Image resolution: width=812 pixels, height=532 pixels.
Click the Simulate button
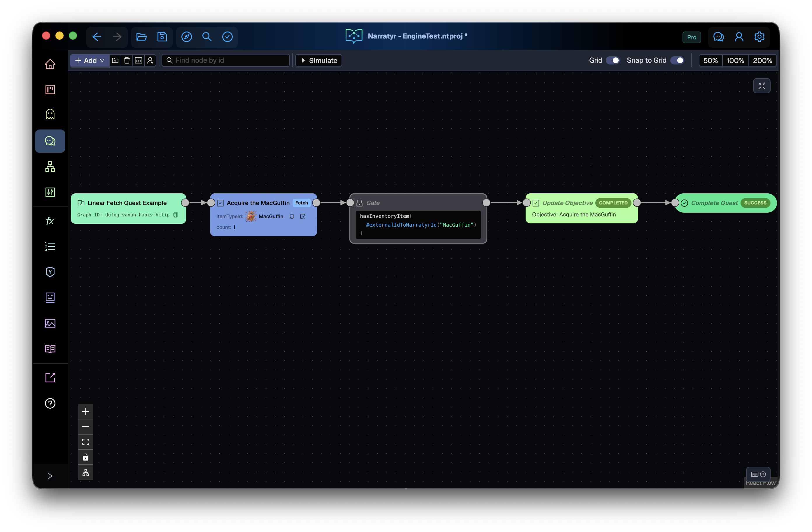click(x=319, y=60)
